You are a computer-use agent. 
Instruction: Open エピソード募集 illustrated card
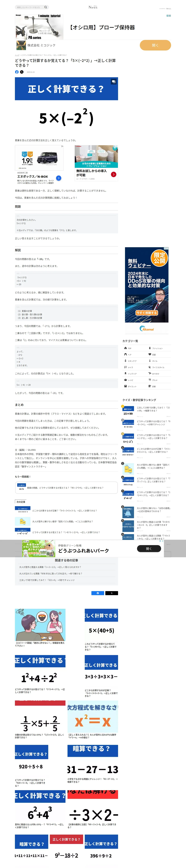click(x=40, y=628)
